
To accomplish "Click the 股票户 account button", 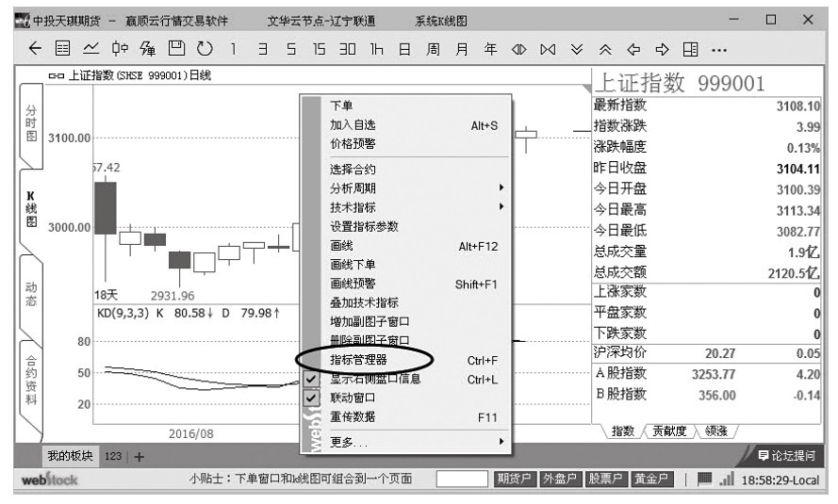I will click(605, 479).
